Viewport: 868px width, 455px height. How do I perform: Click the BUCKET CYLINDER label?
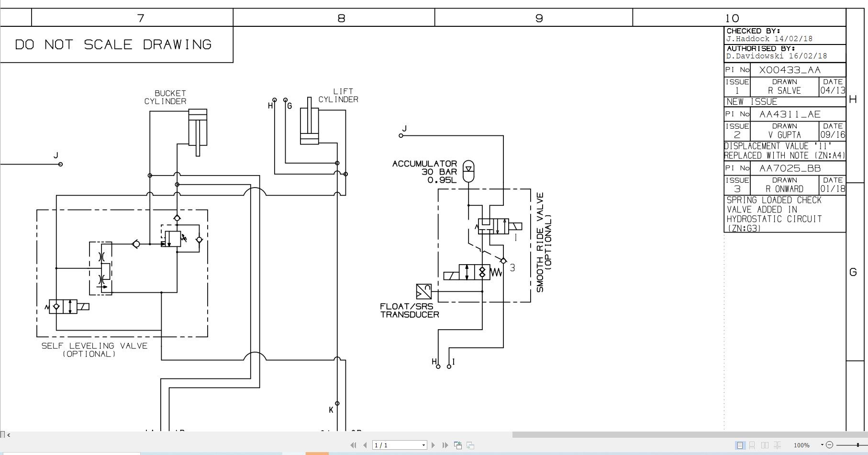point(166,97)
